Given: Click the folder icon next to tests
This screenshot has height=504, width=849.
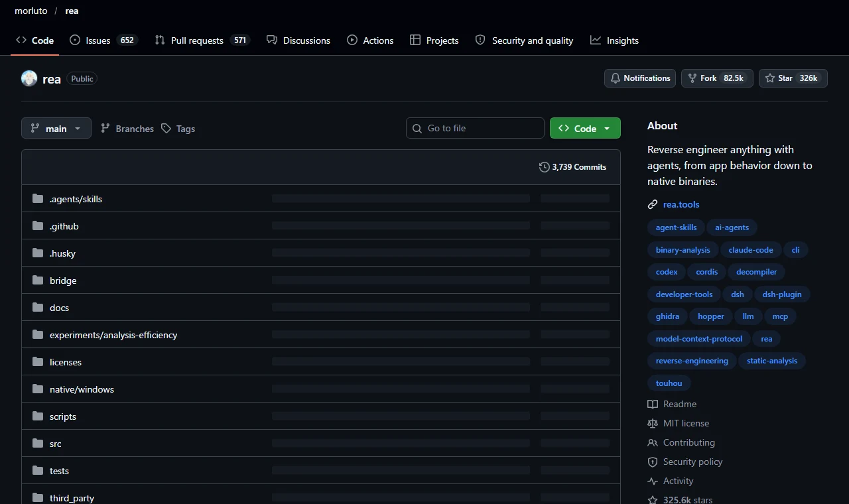Looking at the screenshot, I should (x=38, y=471).
